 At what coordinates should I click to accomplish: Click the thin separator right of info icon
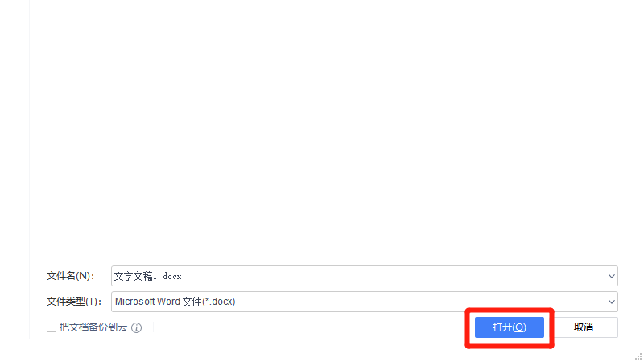pyautogui.click(x=153, y=327)
